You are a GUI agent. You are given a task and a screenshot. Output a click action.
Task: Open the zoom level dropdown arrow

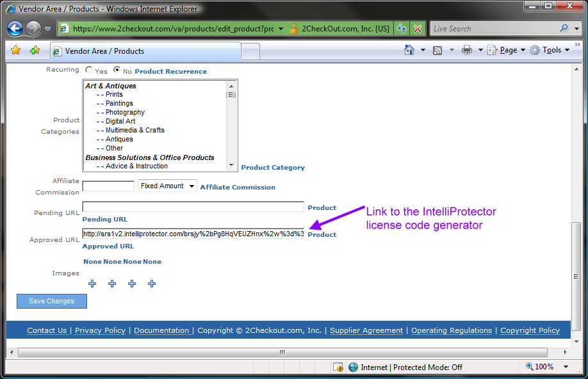[x=566, y=367]
